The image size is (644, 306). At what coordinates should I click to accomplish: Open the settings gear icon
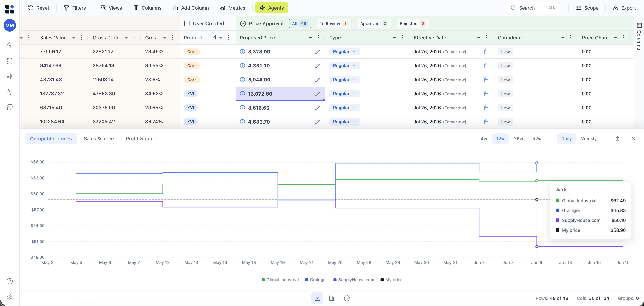coord(9,297)
